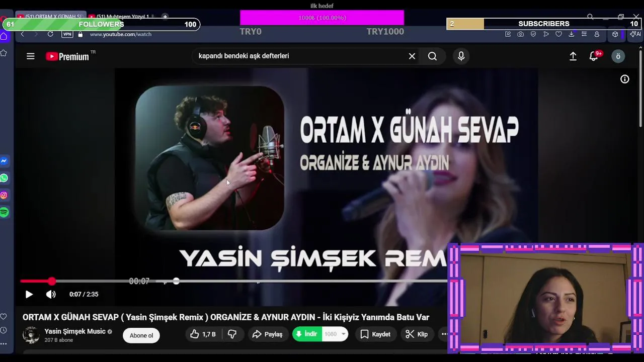
Task: Click the 207 B abone subscriber count
Action: coord(58,340)
